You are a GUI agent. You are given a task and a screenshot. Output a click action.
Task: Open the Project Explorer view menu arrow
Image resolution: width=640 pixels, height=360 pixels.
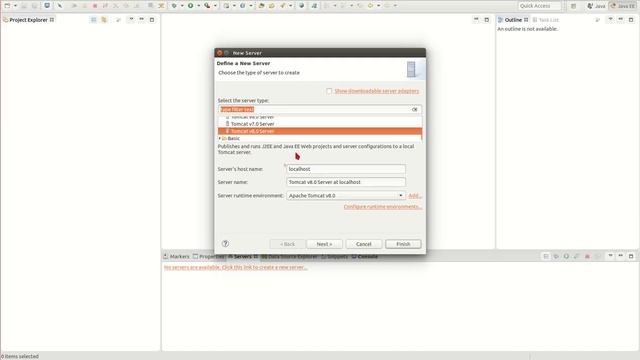[131, 20]
